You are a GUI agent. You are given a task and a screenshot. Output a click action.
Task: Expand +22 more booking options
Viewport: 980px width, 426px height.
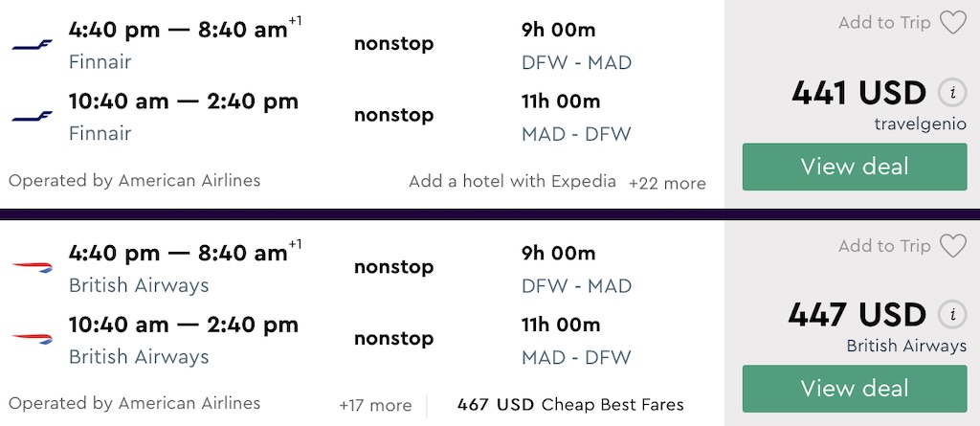pyautogui.click(x=667, y=183)
